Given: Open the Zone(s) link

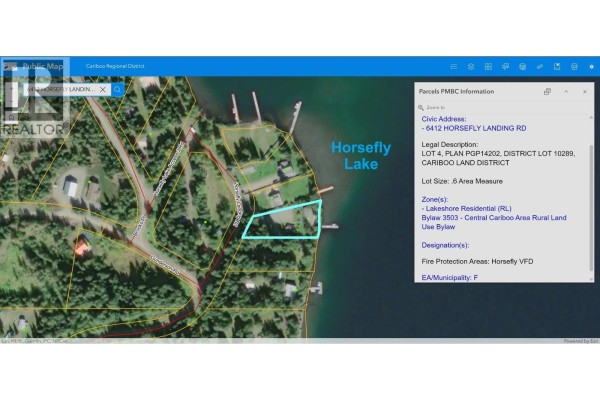Looking at the screenshot, I should (434, 199).
